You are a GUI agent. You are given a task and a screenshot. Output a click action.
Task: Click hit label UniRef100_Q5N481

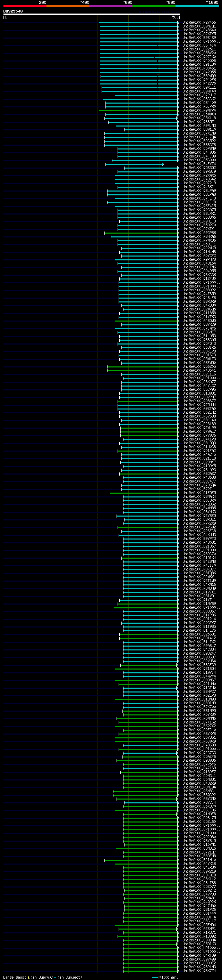[199, 898]
